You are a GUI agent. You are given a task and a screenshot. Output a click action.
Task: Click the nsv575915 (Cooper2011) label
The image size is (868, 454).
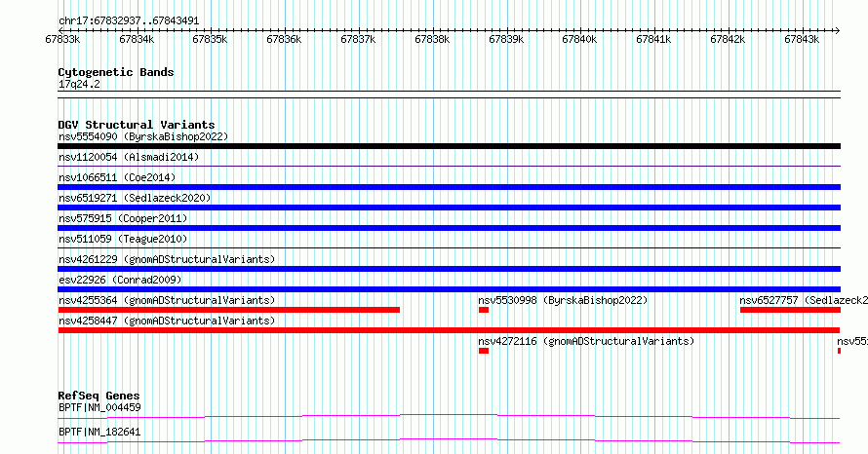[123, 218]
